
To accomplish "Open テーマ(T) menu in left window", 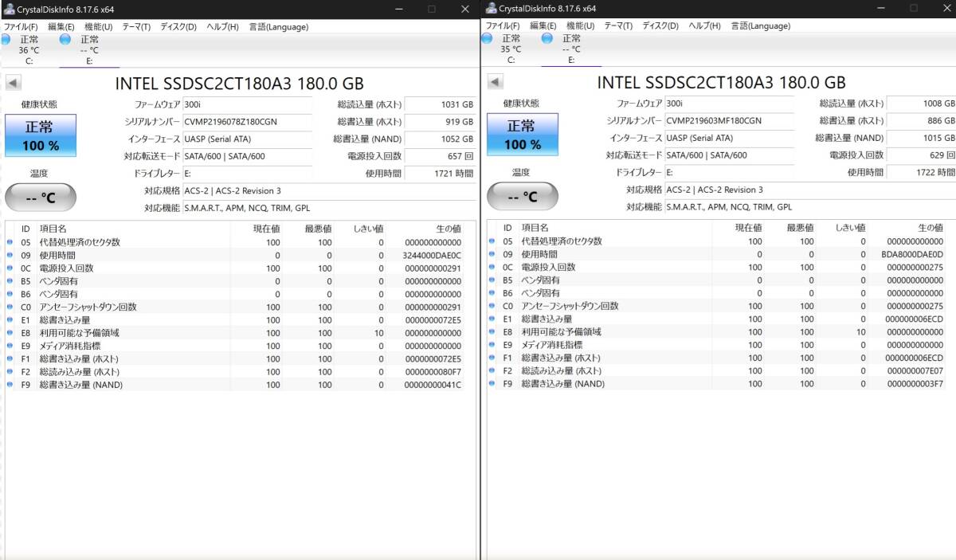I will [136, 26].
